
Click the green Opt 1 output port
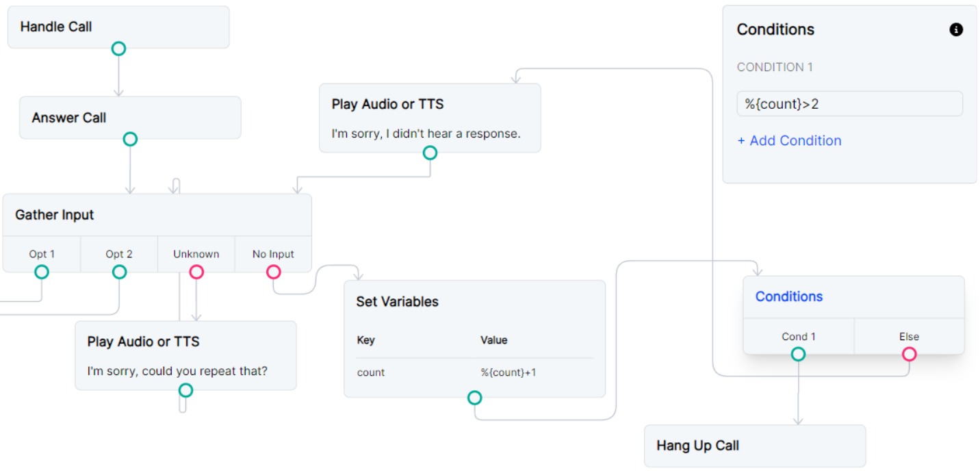[41, 272]
